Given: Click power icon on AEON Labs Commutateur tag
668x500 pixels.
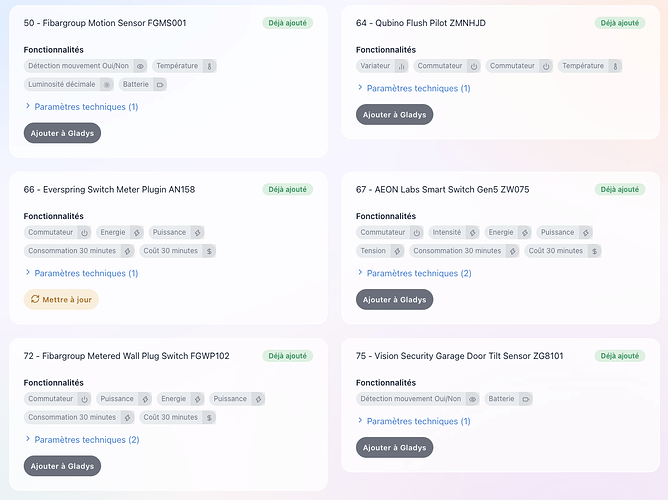Looking at the screenshot, I should click(417, 233).
